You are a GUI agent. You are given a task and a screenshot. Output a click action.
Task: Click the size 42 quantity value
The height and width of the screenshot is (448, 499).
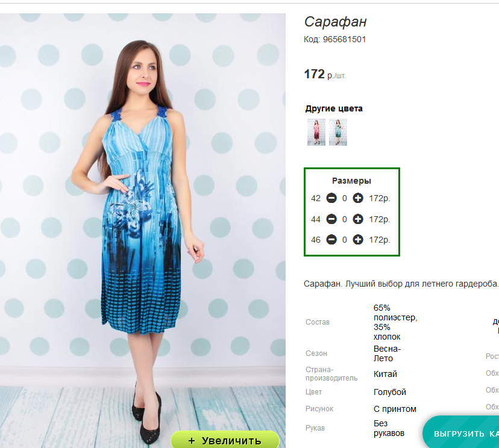(x=345, y=198)
